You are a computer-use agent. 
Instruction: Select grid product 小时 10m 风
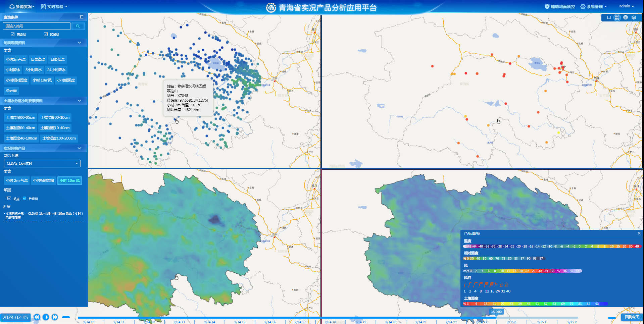[70, 180]
